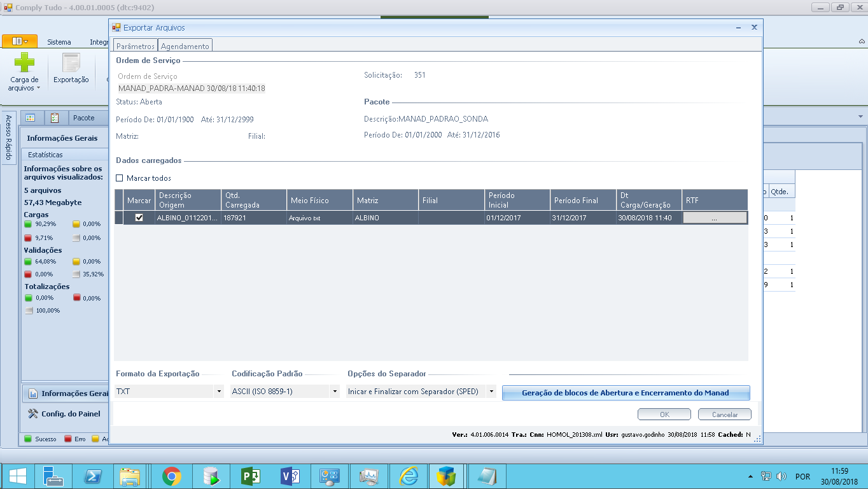Open the database tool with green arrow on taskbar
Viewport: 868px width, 489px height.
click(x=211, y=476)
